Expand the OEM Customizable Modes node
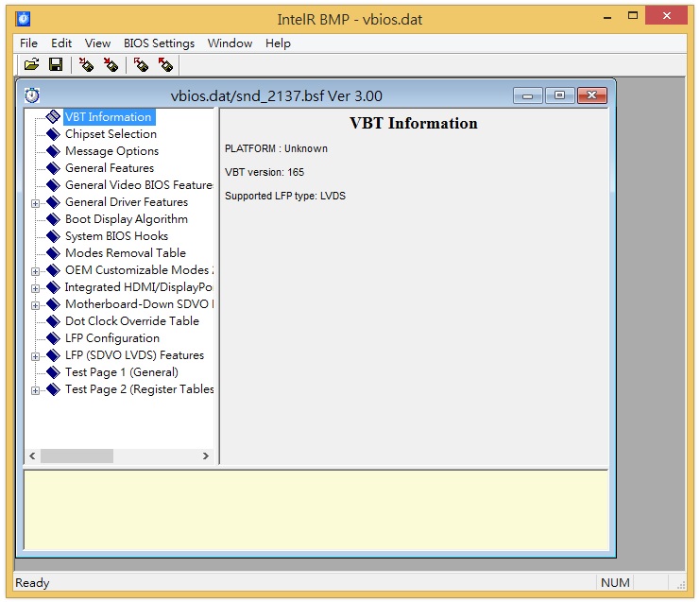 [35, 271]
